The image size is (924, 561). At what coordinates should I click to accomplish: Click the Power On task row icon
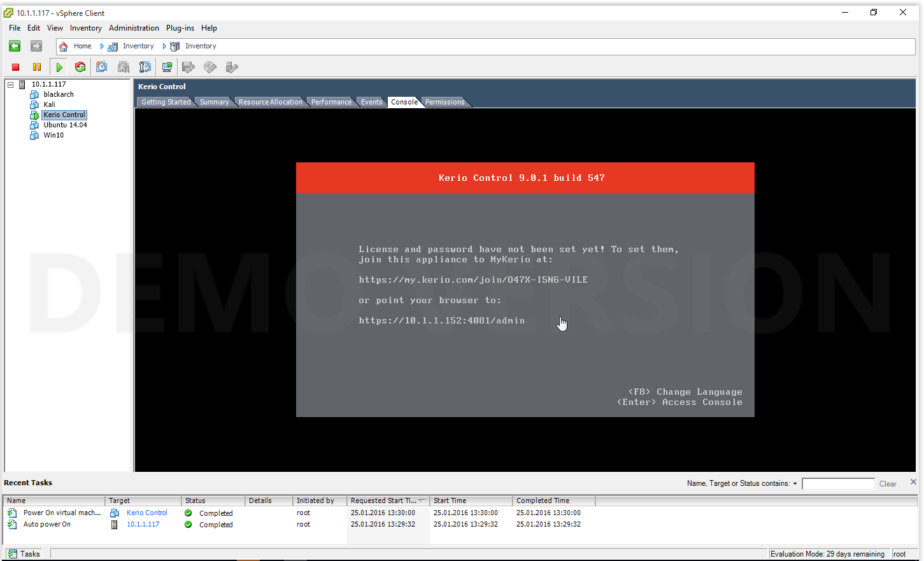pos(12,513)
